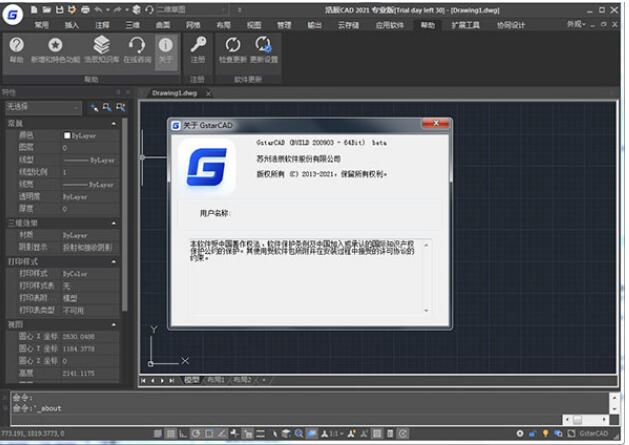Toggle ortho mode in status bar
Screen dimensions: 629x445
pyautogui.click(x=183, y=433)
